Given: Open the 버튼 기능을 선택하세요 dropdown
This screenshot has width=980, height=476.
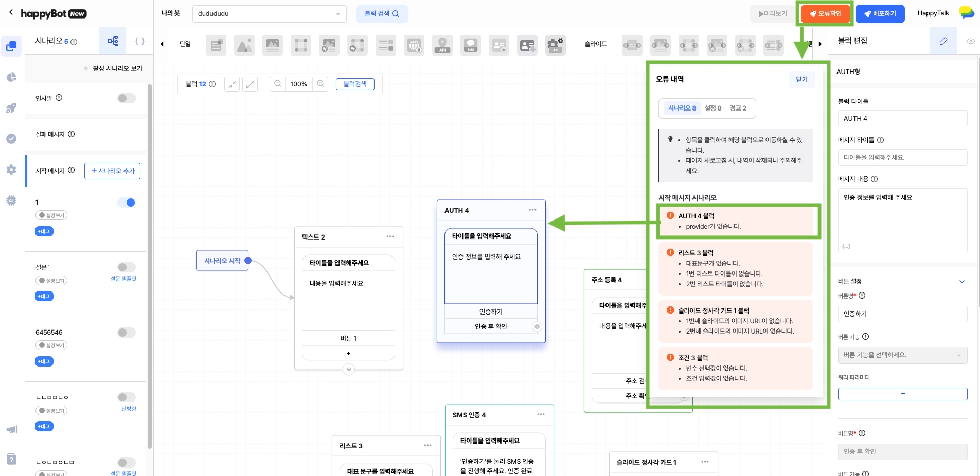Looking at the screenshot, I should click(902, 355).
